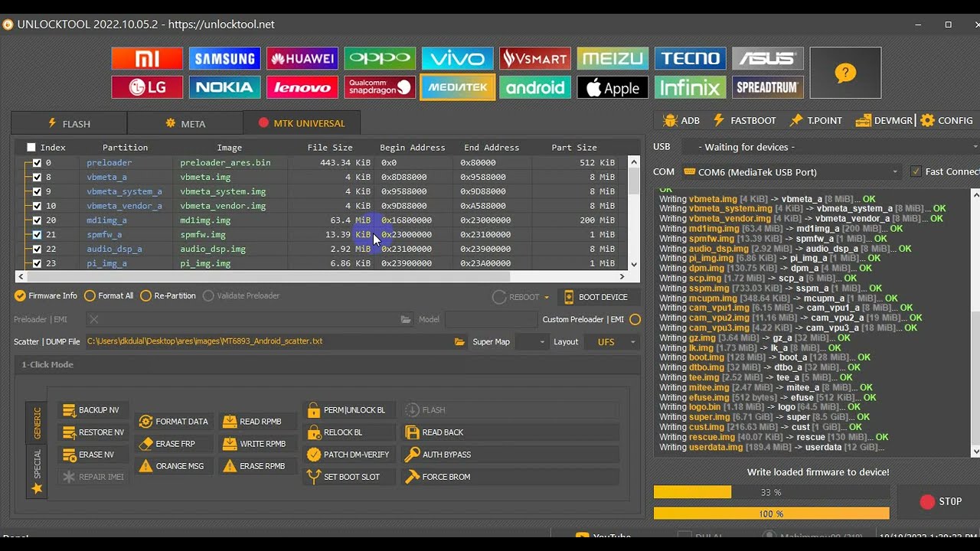The image size is (980, 551).
Task: Select the Vsmart brand icon
Action: tap(535, 59)
